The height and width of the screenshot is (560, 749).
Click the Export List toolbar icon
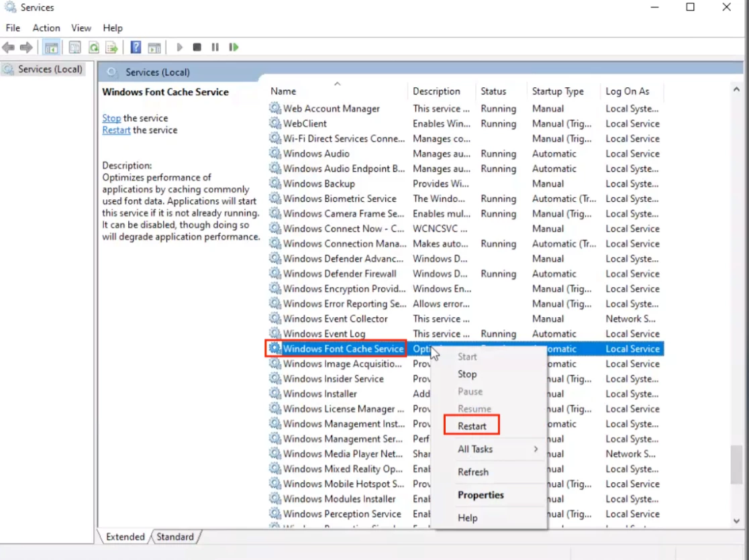click(112, 47)
